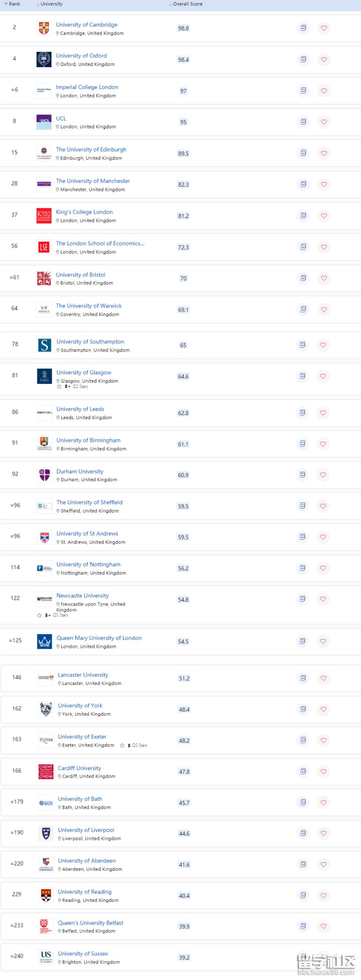Toggle heart shortlist for University of Bristol
Viewport: 361px width, 980px height.
click(x=324, y=278)
